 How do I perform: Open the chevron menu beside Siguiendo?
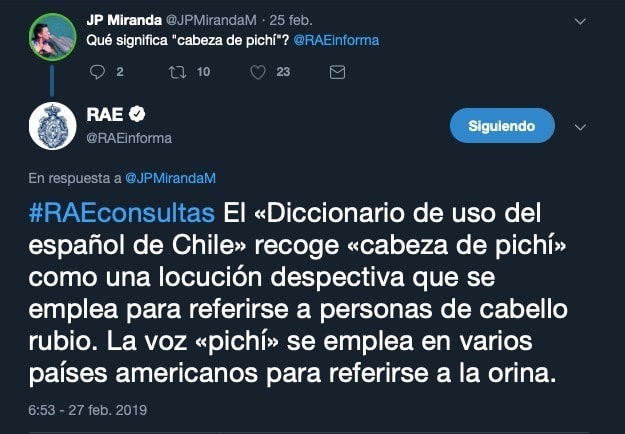click(x=581, y=127)
